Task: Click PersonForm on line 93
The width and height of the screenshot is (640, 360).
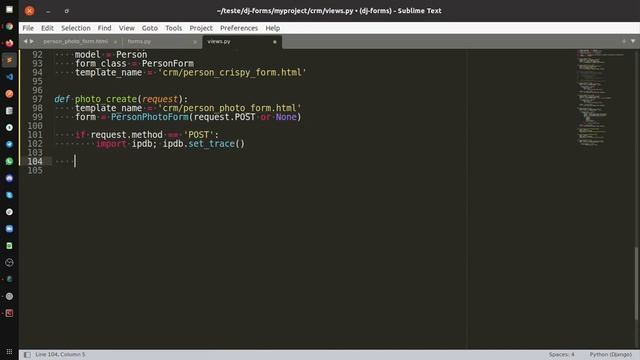Action: (x=168, y=64)
